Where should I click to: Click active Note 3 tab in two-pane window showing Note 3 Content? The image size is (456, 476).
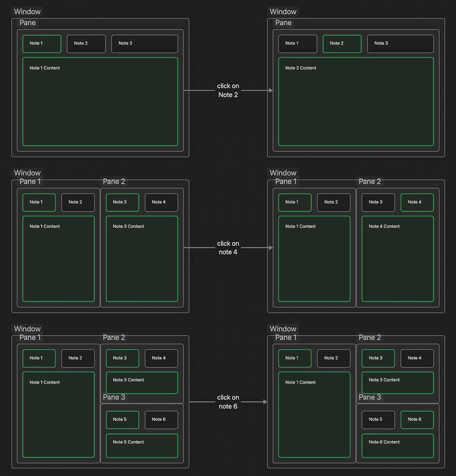pyautogui.click(x=123, y=203)
